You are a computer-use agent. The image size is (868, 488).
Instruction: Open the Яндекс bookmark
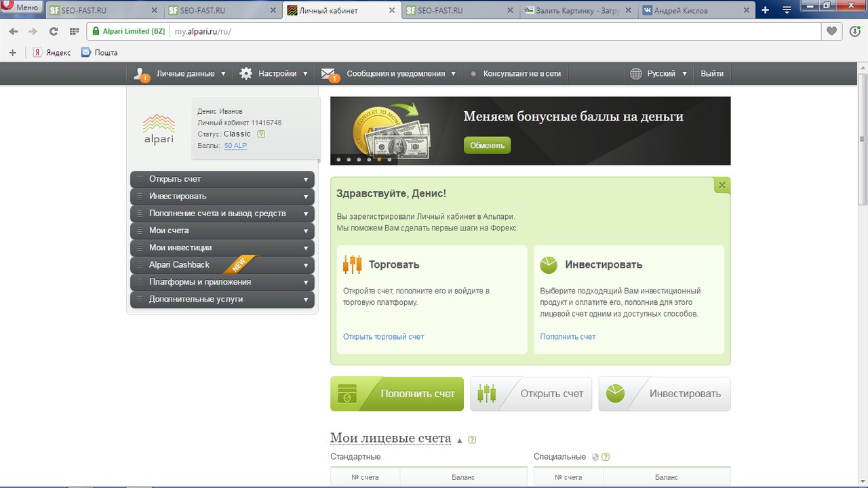pos(52,52)
